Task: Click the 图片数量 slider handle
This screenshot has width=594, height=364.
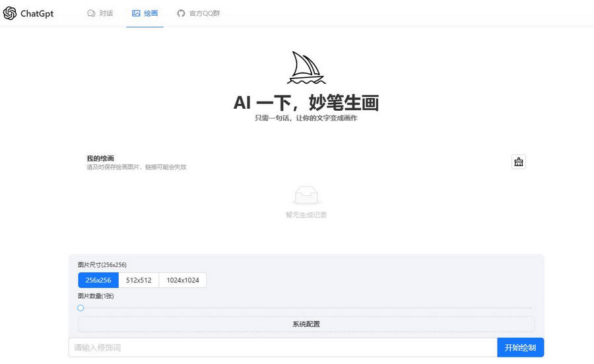Action: pos(81,308)
